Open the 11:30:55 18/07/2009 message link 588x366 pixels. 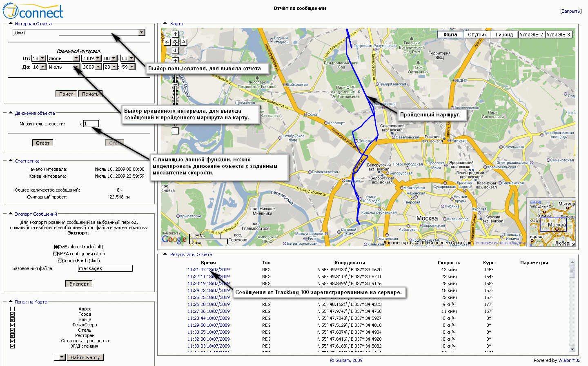pyautogui.click(x=209, y=332)
